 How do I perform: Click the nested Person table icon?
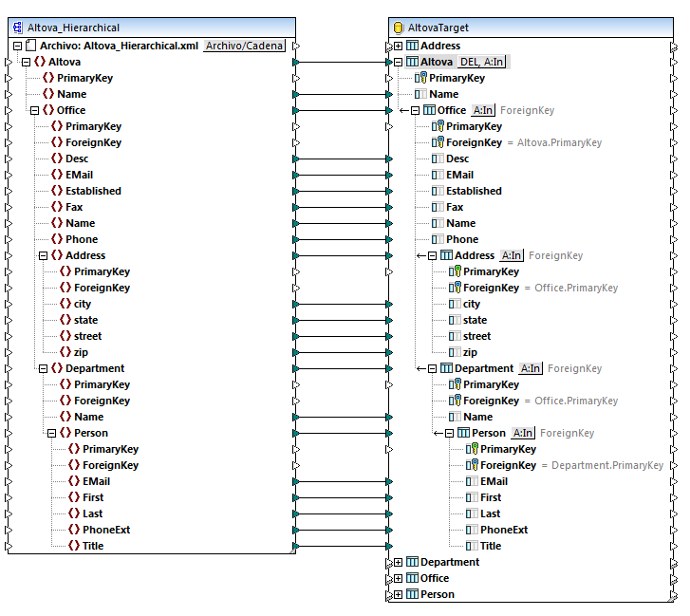[x=463, y=434]
